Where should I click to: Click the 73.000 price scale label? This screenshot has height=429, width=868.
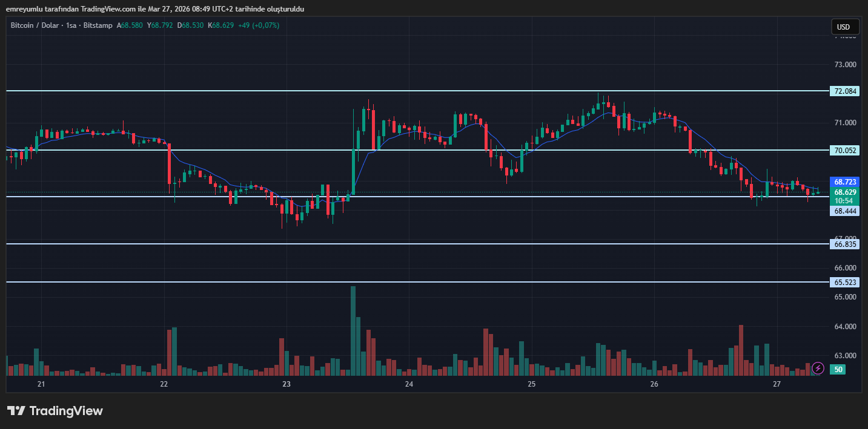pyautogui.click(x=845, y=65)
